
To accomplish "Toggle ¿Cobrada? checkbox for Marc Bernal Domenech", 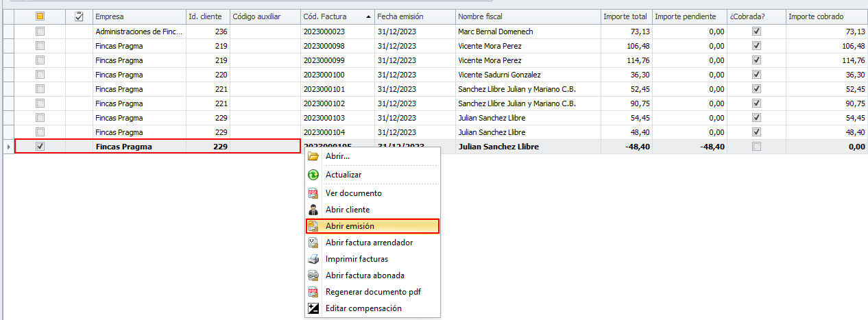I will pyautogui.click(x=756, y=32).
